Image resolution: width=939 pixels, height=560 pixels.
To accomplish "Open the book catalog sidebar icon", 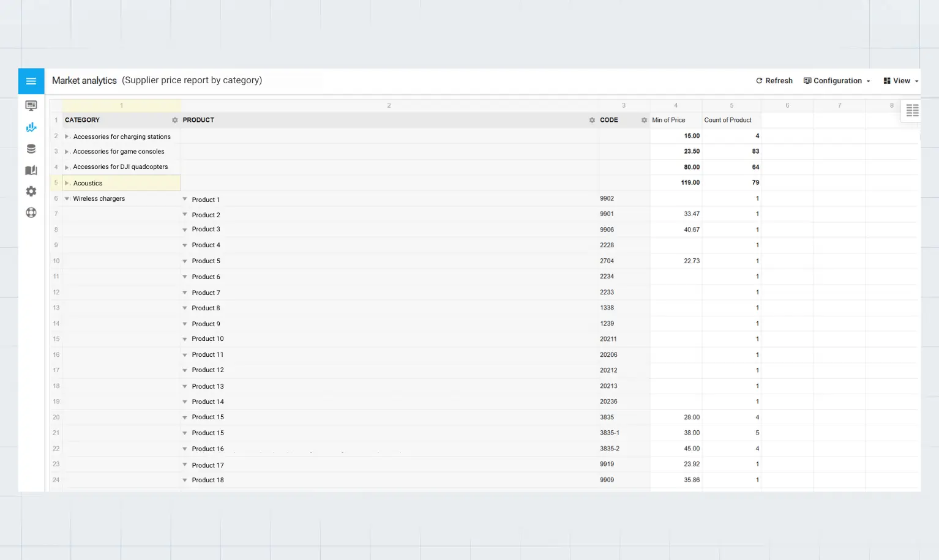I will point(31,170).
